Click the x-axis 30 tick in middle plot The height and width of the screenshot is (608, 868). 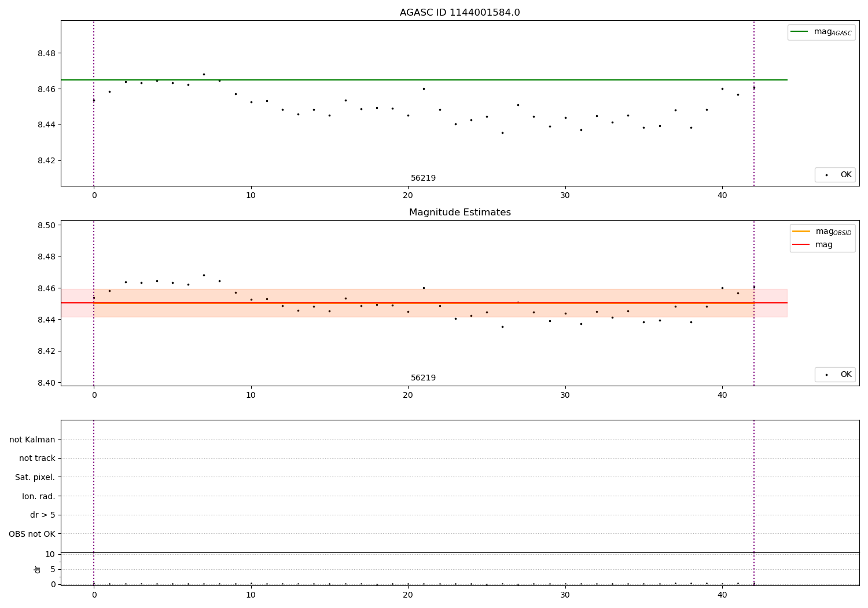(565, 395)
